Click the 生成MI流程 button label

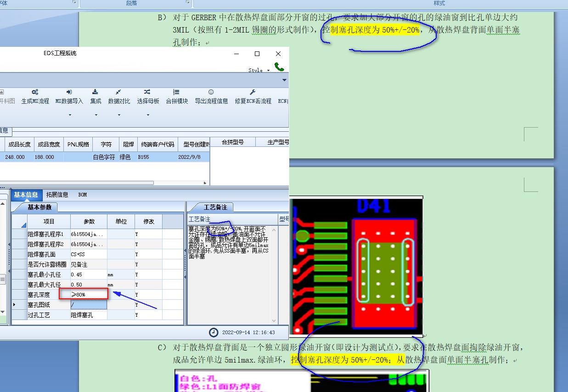35,101
